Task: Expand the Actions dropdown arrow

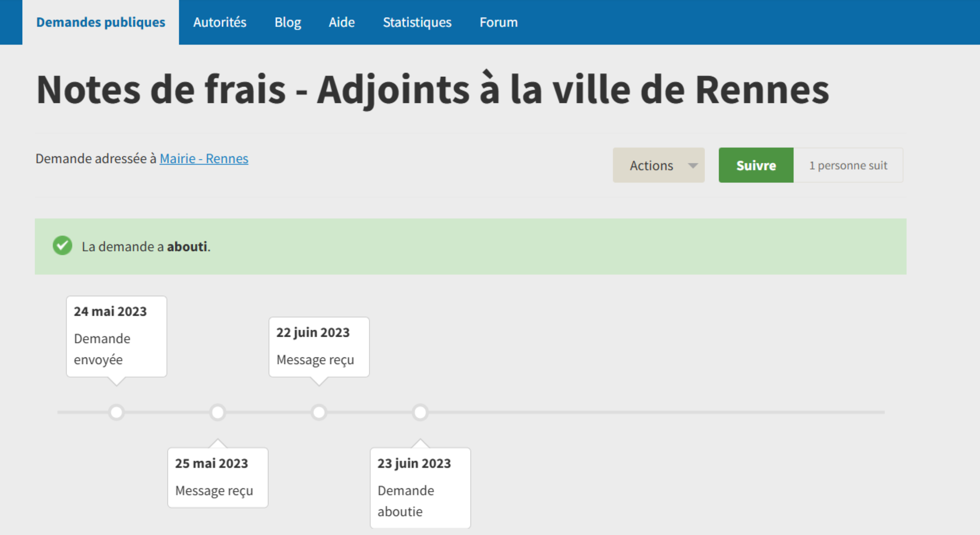Action: coord(693,165)
